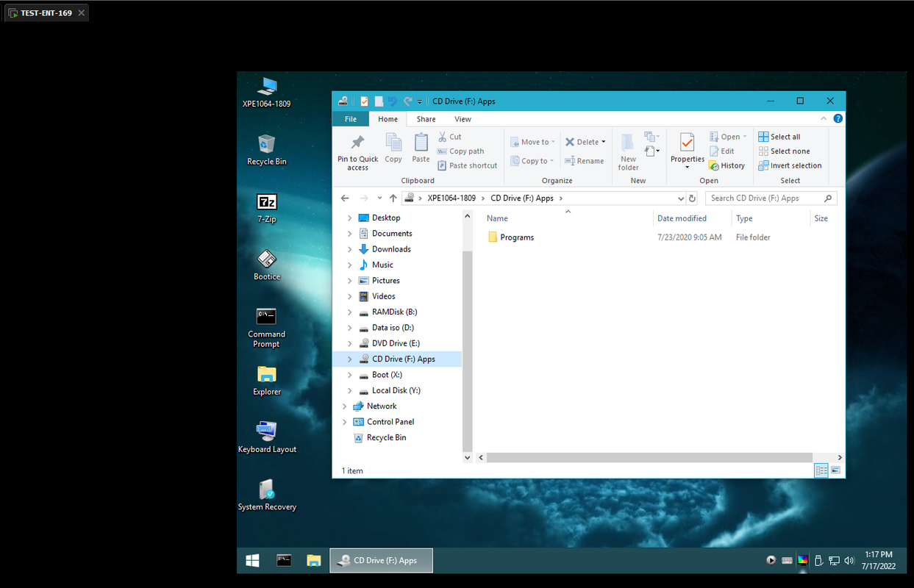The height and width of the screenshot is (588, 914).
Task: Click the horizontal scrollbar in file list
Action: pos(649,457)
